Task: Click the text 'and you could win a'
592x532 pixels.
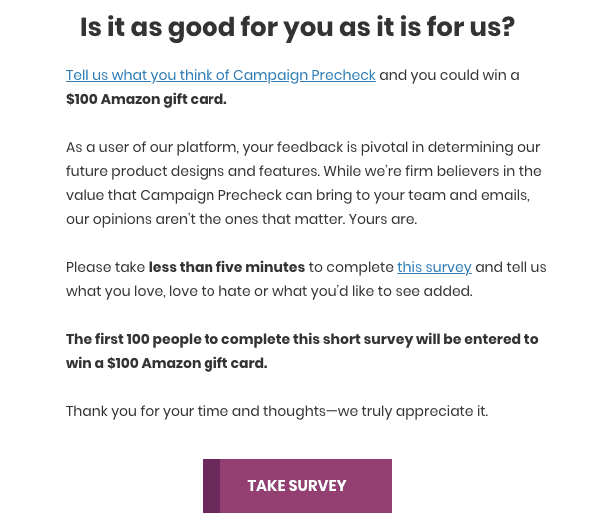Action: click(x=449, y=75)
